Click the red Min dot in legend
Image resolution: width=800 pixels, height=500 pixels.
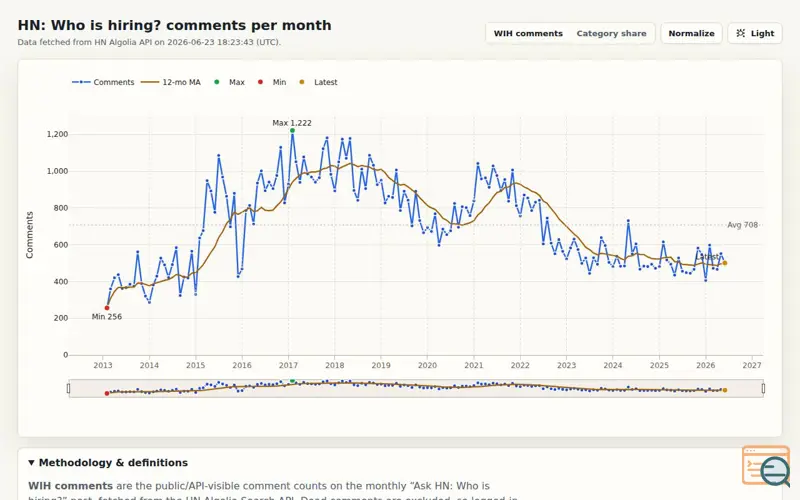click(260, 82)
